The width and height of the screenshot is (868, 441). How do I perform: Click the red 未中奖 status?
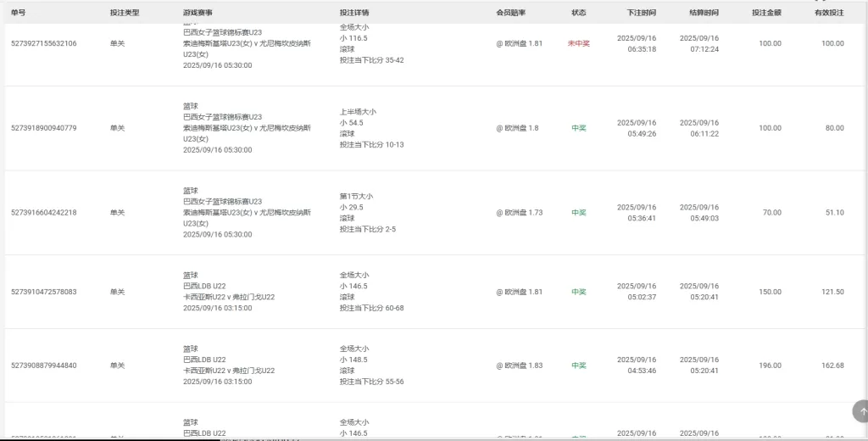click(x=578, y=43)
